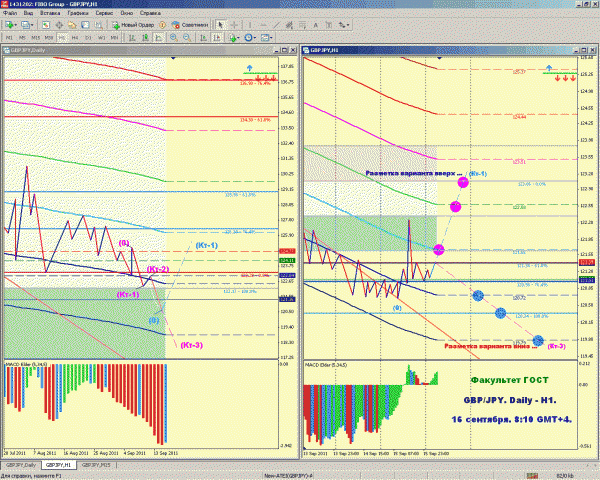
Task: Select the text tool A
Action: point(316,25)
